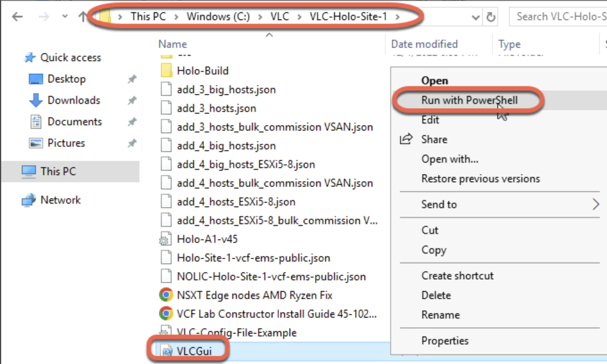607x364 pixels.
Task: Sort files by Name column
Action: 172,44
